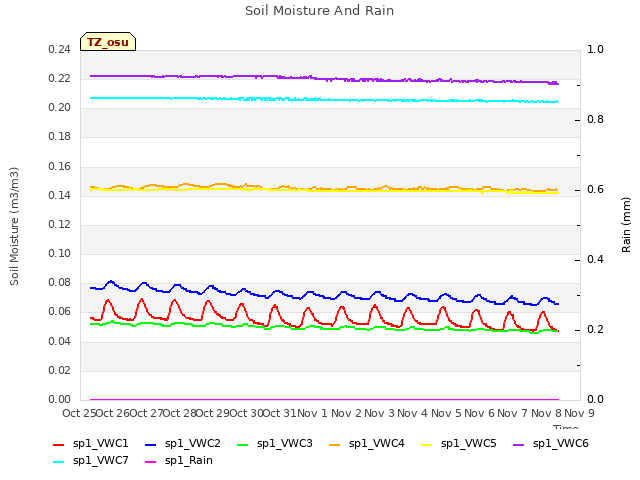
Task: Click the sp1_VWC4 orange legend swatch
Action: (x=335, y=445)
